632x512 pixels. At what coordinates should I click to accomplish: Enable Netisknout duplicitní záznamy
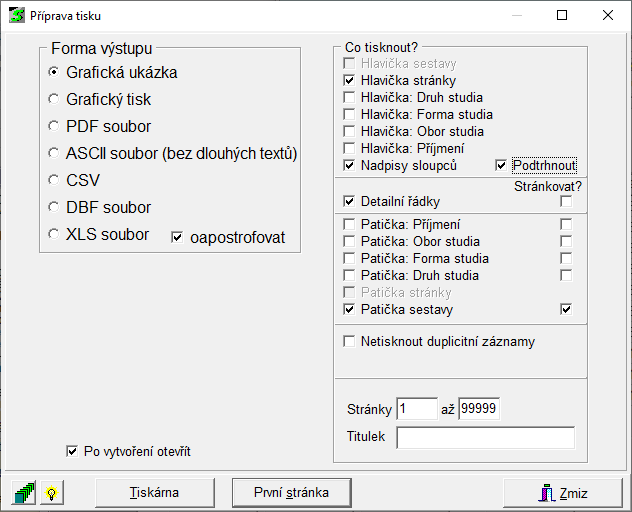349,342
